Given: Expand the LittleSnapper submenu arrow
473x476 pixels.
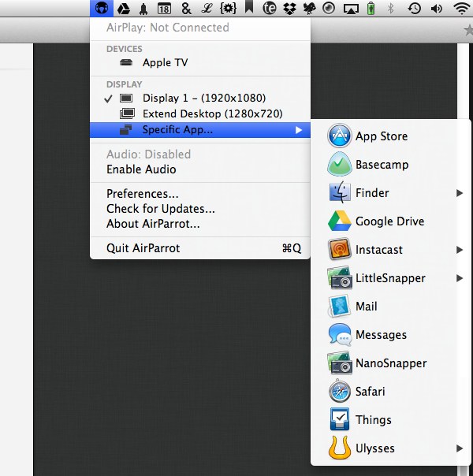Looking at the screenshot, I should pos(460,277).
